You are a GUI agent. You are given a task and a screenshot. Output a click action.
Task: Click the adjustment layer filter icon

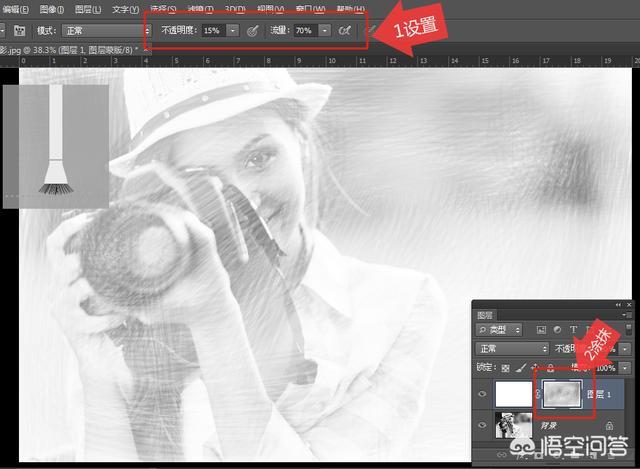pyautogui.click(x=558, y=328)
